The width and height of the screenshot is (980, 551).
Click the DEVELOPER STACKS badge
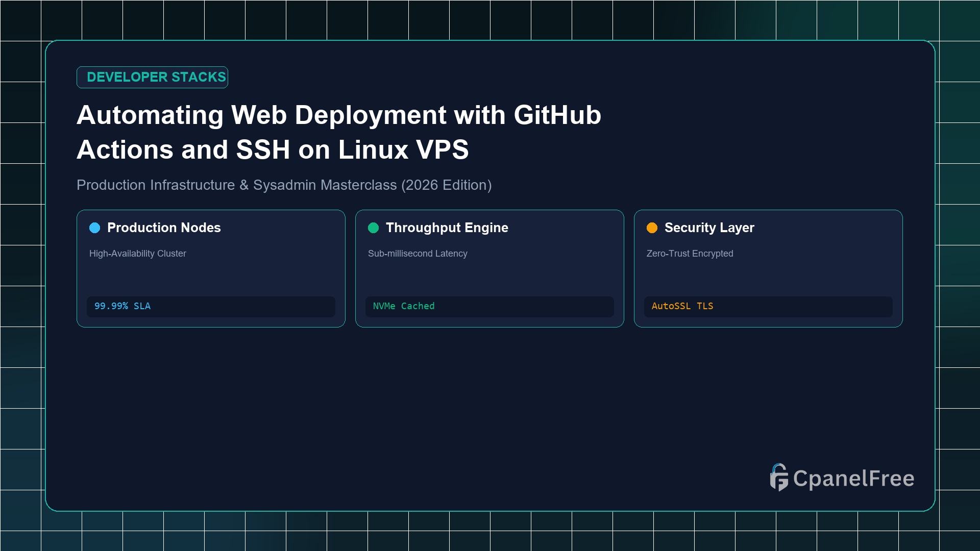(152, 77)
